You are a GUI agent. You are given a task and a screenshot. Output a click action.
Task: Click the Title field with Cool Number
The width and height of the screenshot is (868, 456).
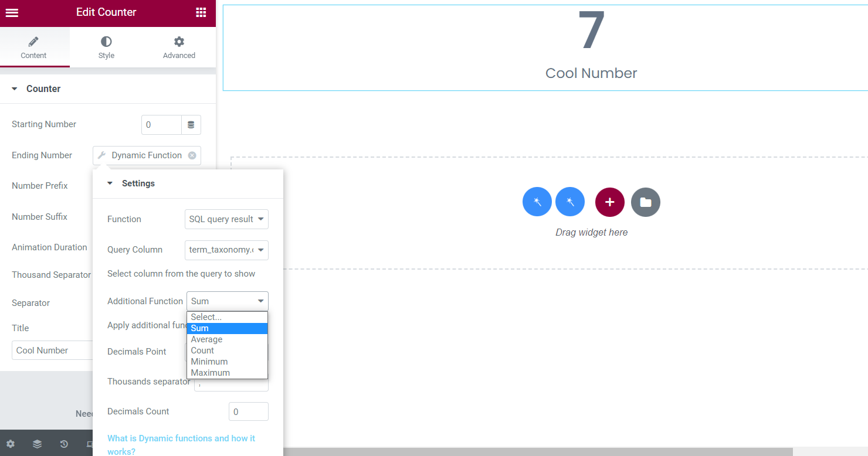tap(52, 350)
